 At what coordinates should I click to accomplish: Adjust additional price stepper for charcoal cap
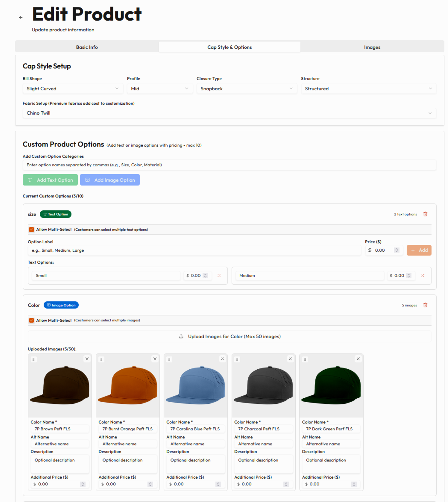click(286, 484)
